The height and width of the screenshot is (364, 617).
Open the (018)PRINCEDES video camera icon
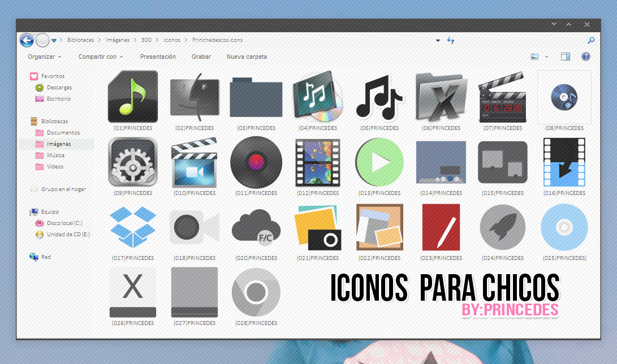coord(195,227)
